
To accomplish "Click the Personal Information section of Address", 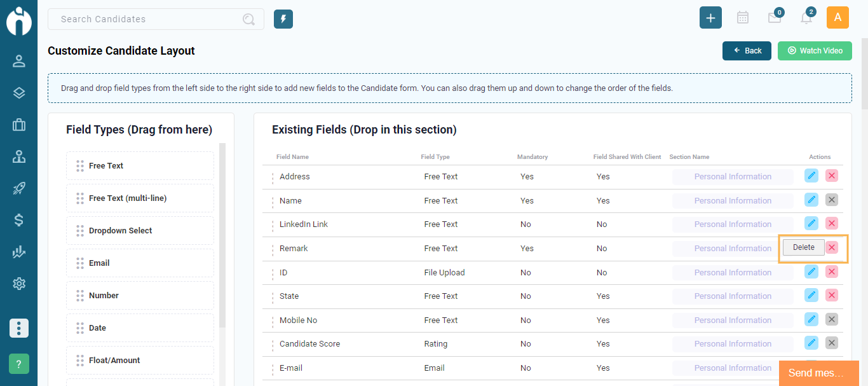I will tap(733, 176).
